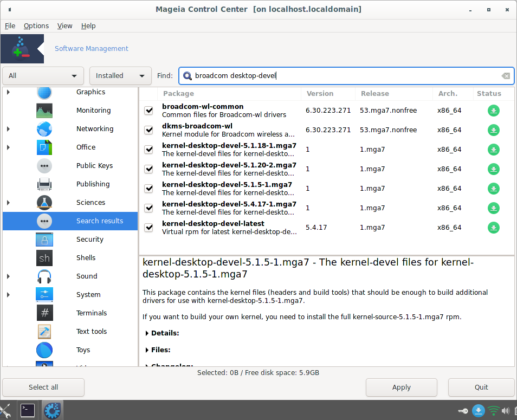Click the System sliders icon
The width and height of the screenshot is (517, 420).
click(44, 295)
